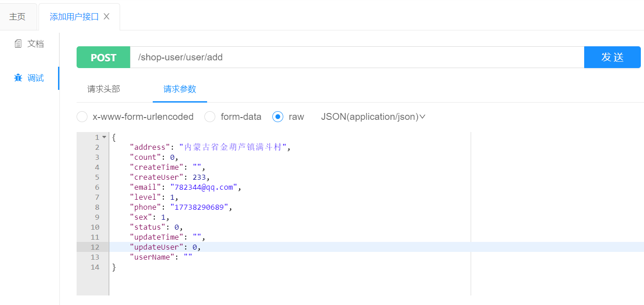Image resolution: width=644 pixels, height=305 pixels.
Task: Open the 文档 sidebar item
Action: (35, 44)
